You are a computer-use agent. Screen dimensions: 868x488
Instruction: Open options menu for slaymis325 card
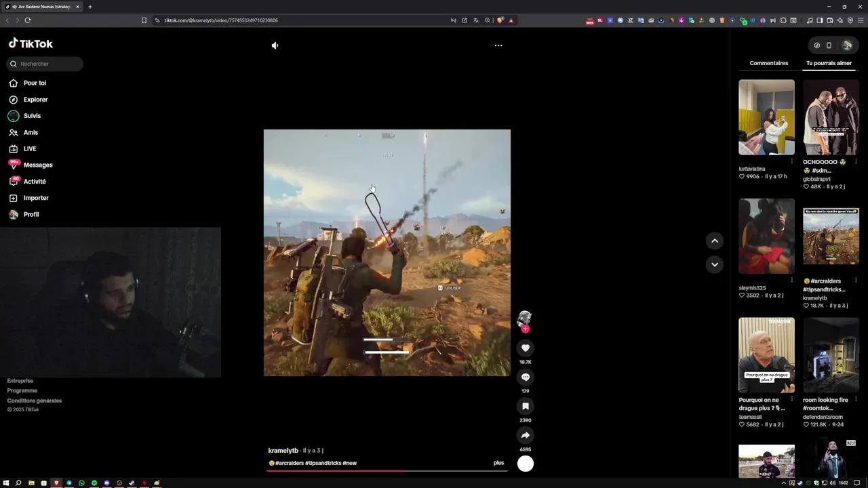coord(791,280)
